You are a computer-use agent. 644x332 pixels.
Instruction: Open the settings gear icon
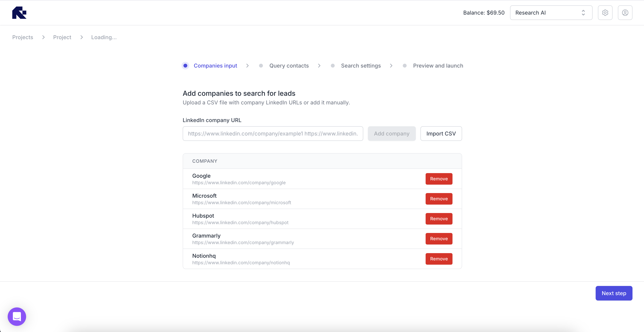coord(605,12)
